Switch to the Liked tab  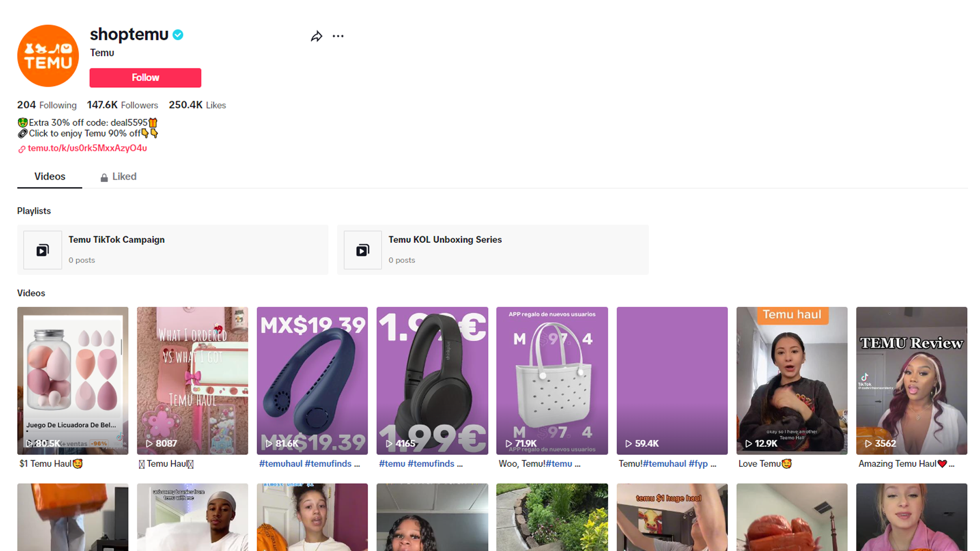point(124,177)
